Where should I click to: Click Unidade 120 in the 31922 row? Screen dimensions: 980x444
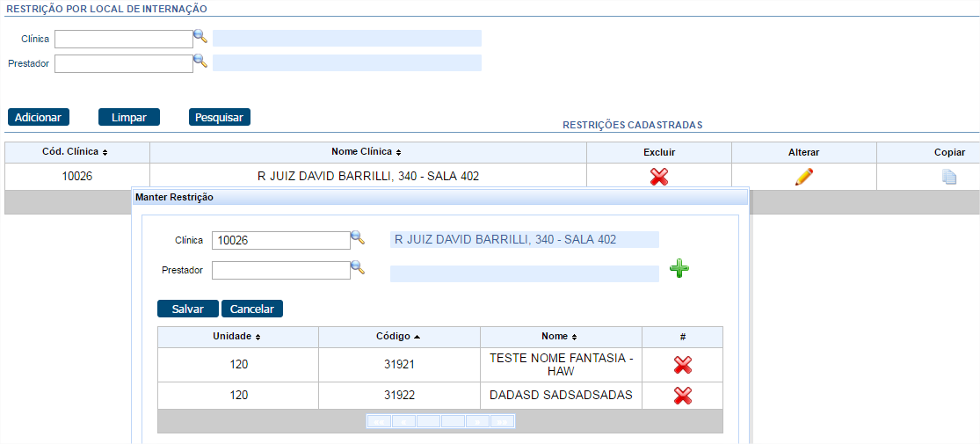pyautogui.click(x=238, y=396)
